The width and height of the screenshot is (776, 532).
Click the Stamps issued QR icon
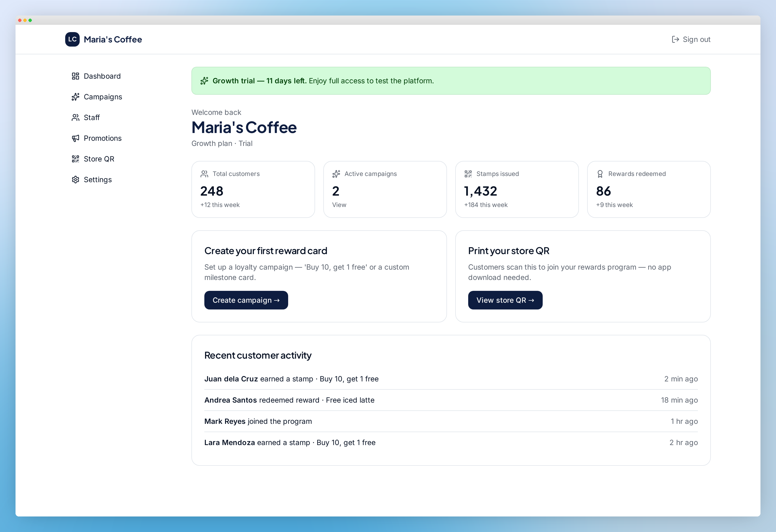pyautogui.click(x=468, y=174)
